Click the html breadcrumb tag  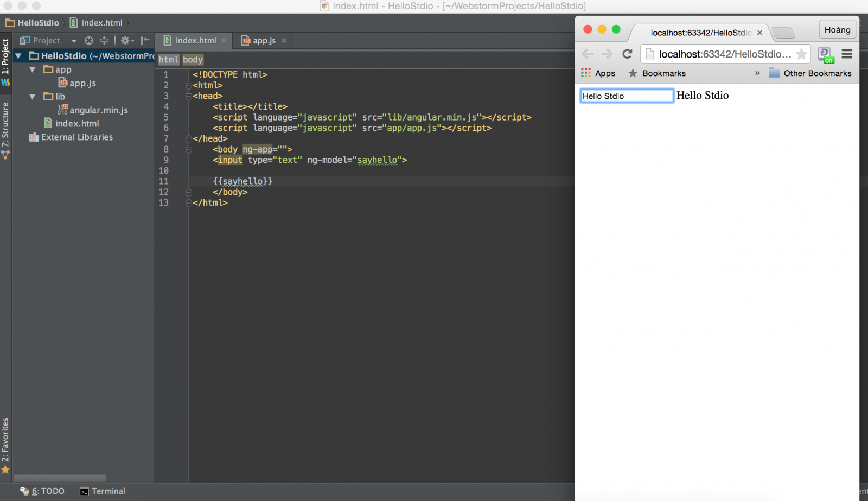[169, 60]
